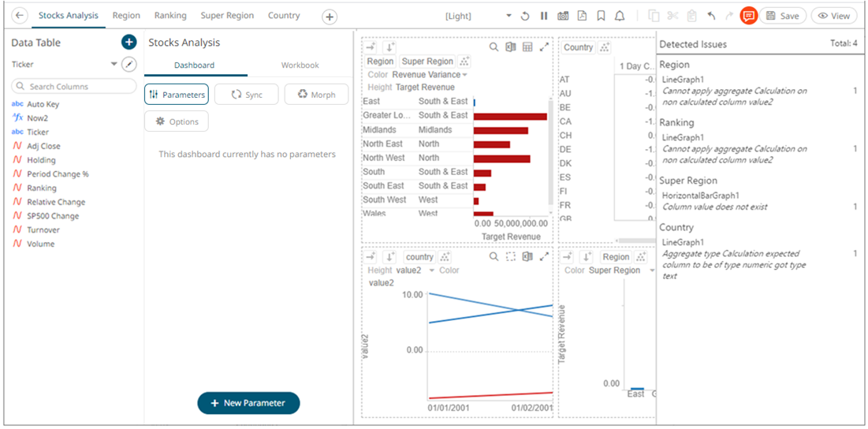Pause real-time data updates
Screen dimensions: 868x429
(x=544, y=16)
